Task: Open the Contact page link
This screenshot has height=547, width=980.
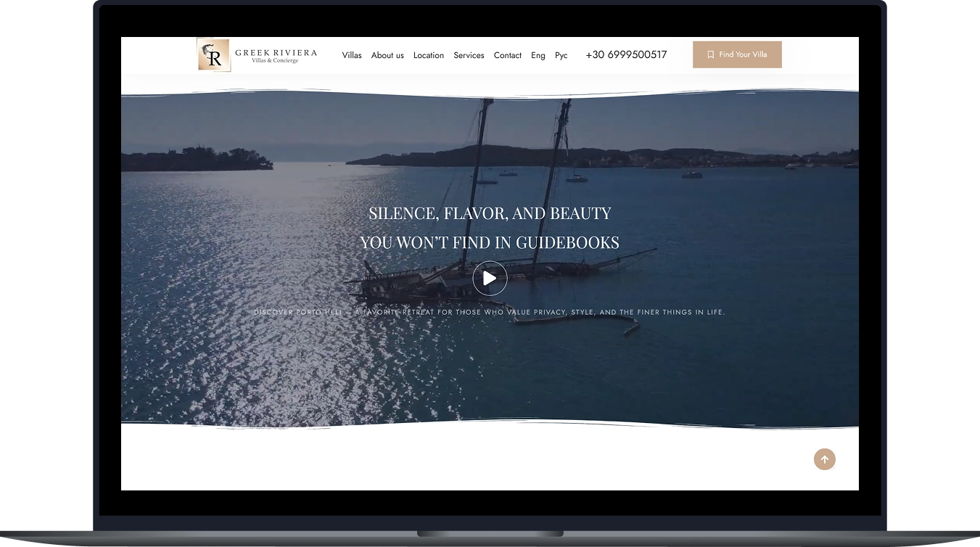Action: tap(508, 55)
